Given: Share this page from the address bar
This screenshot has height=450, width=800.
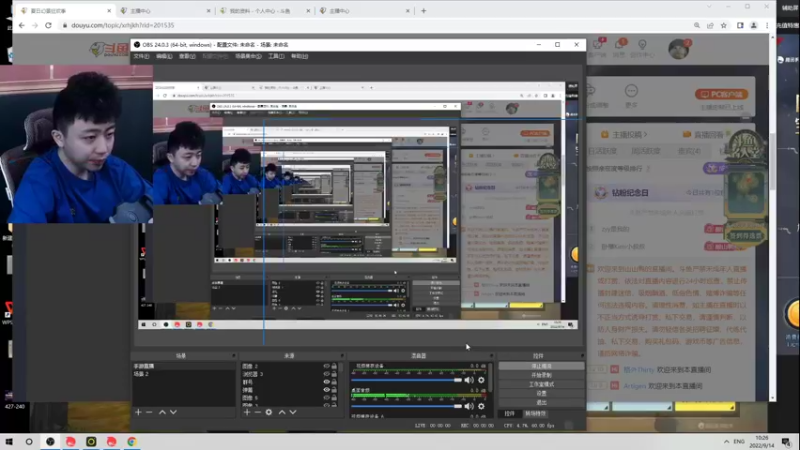Looking at the screenshot, I should point(710,25).
